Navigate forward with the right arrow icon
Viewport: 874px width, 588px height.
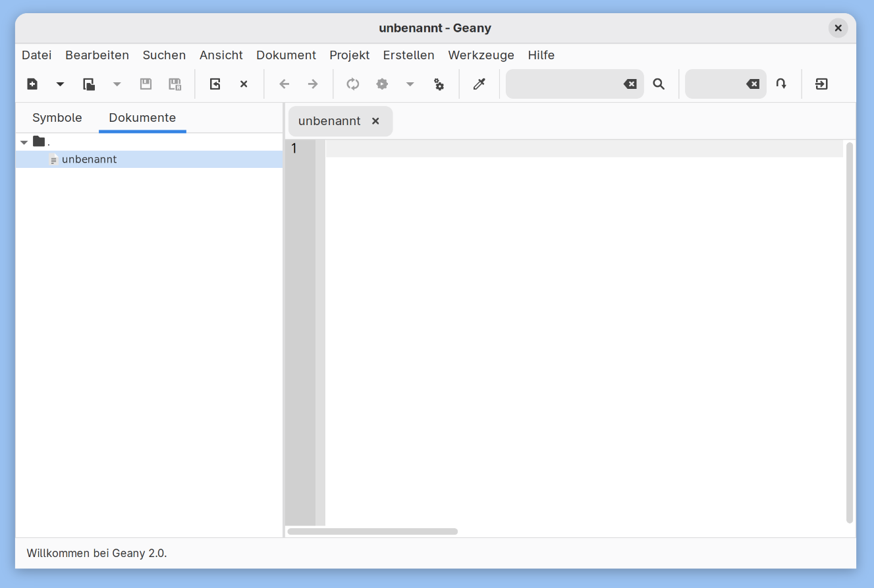pyautogui.click(x=314, y=84)
